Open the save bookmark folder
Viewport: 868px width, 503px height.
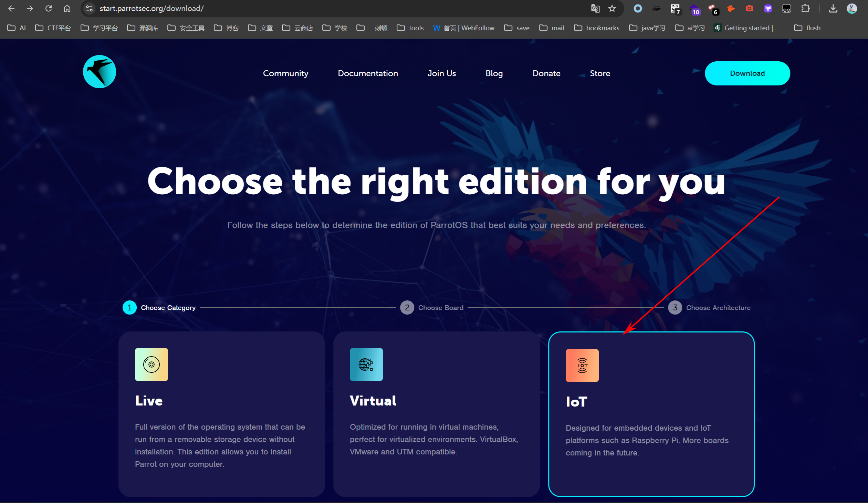(x=517, y=28)
